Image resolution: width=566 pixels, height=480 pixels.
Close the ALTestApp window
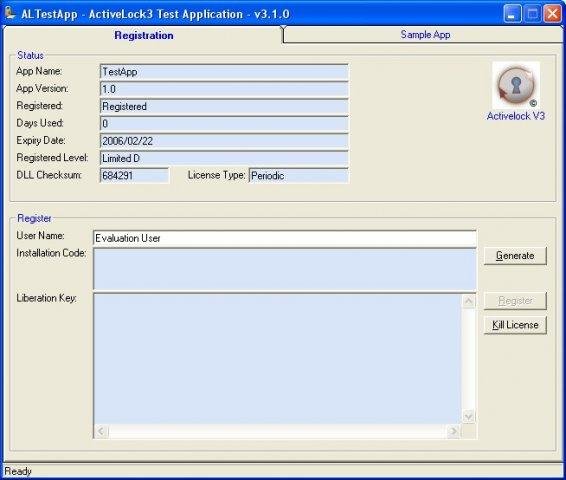coord(552,14)
